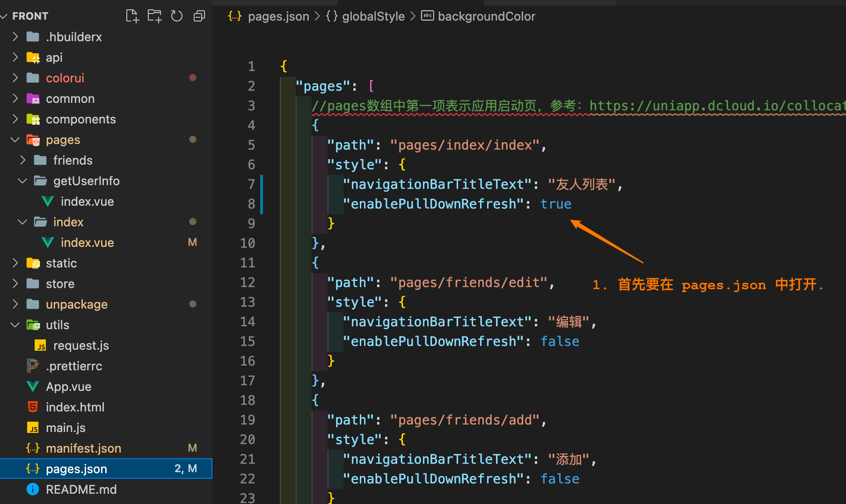
Task: Click the common folder icon
Action: [33, 98]
